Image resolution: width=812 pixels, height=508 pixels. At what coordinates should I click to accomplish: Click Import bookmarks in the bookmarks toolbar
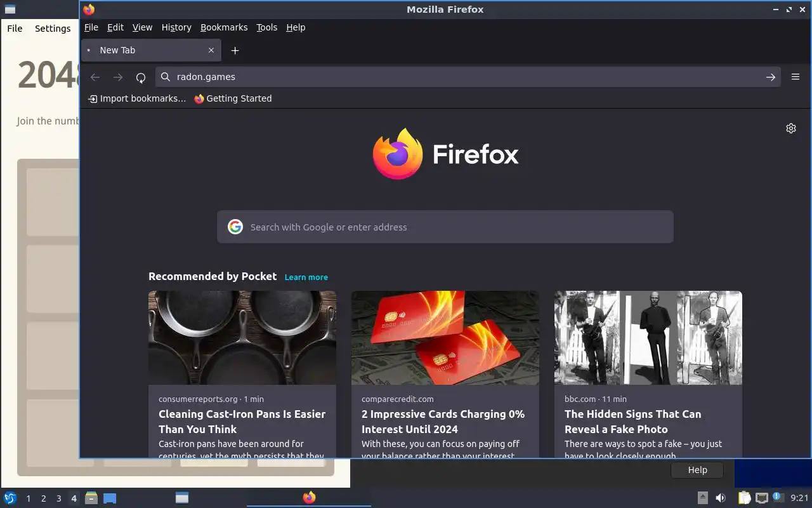(x=137, y=98)
